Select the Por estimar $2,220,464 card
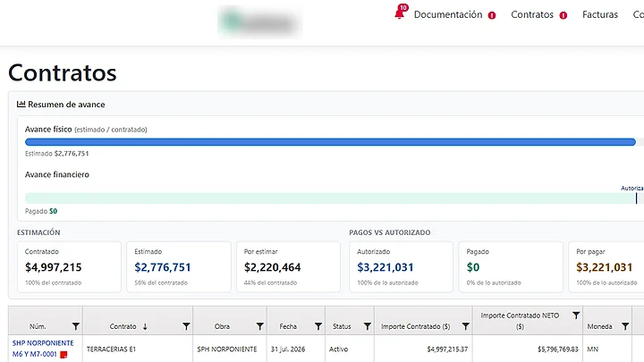The image size is (644, 362). coord(288,266)
